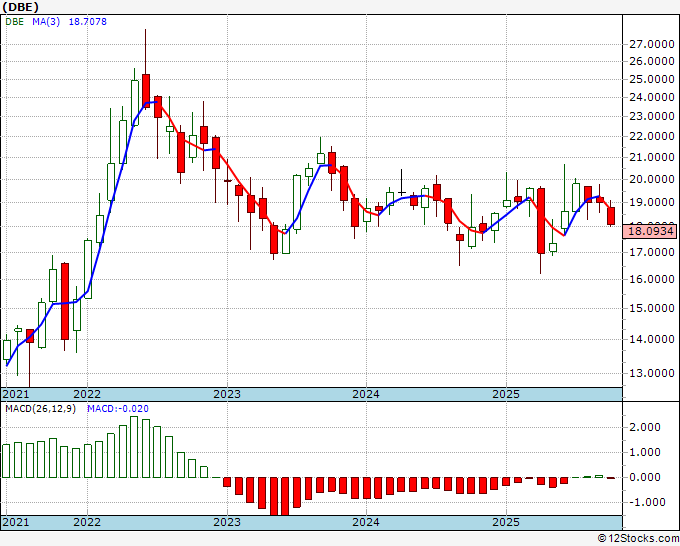
Task: Select the 18.7078 moving average value
Action: pyautogui.click(x=88, y=21)
